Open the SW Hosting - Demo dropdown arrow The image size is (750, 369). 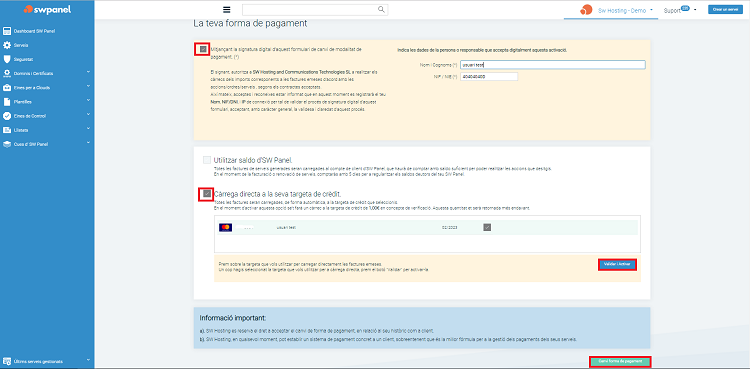[x=651, y=10]
